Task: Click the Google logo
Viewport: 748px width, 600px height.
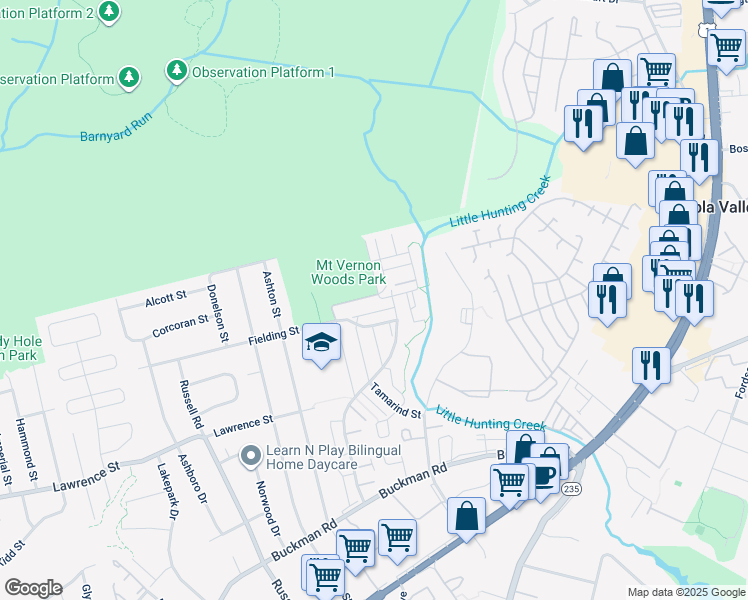Action: click(x=33, y=588)
